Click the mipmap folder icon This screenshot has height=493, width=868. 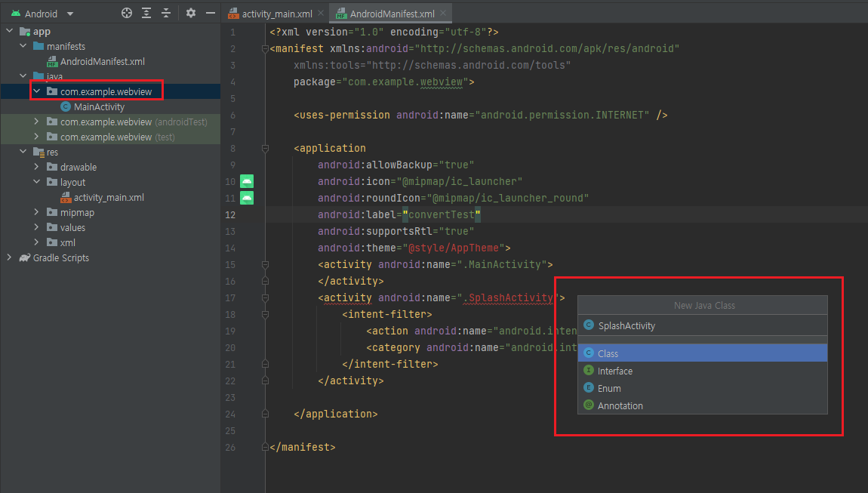tap(52, 212)
